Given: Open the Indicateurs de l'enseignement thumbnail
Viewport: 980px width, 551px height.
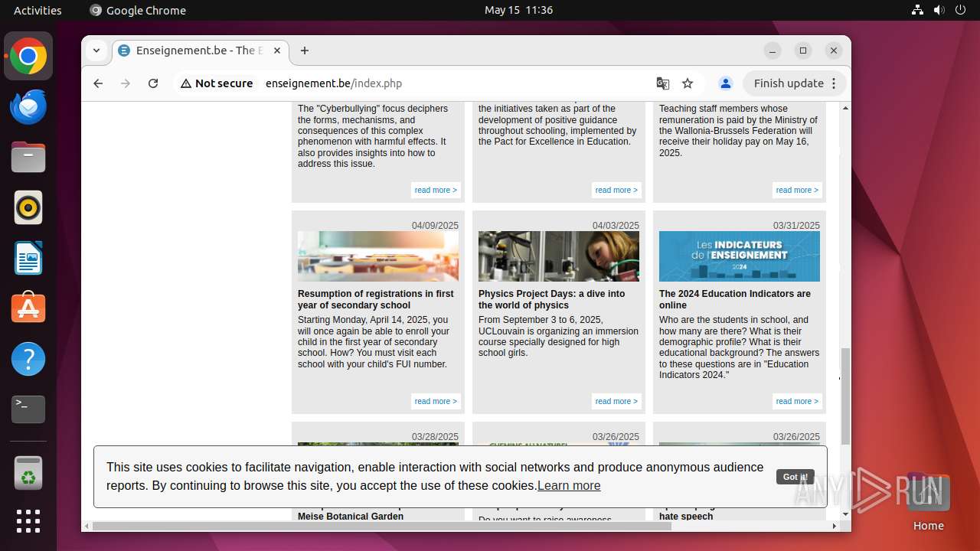Looking at the screenshot, I should click(740, 256).
